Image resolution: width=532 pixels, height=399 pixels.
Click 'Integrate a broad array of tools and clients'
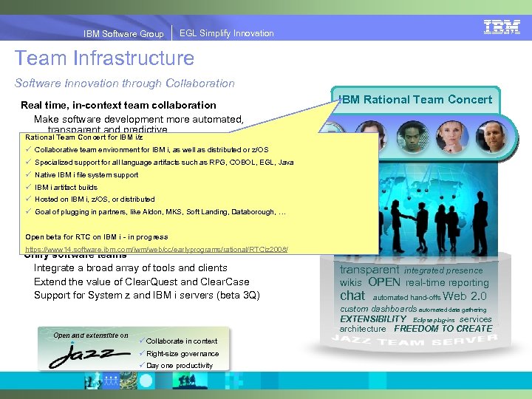[x=131, y=267]
